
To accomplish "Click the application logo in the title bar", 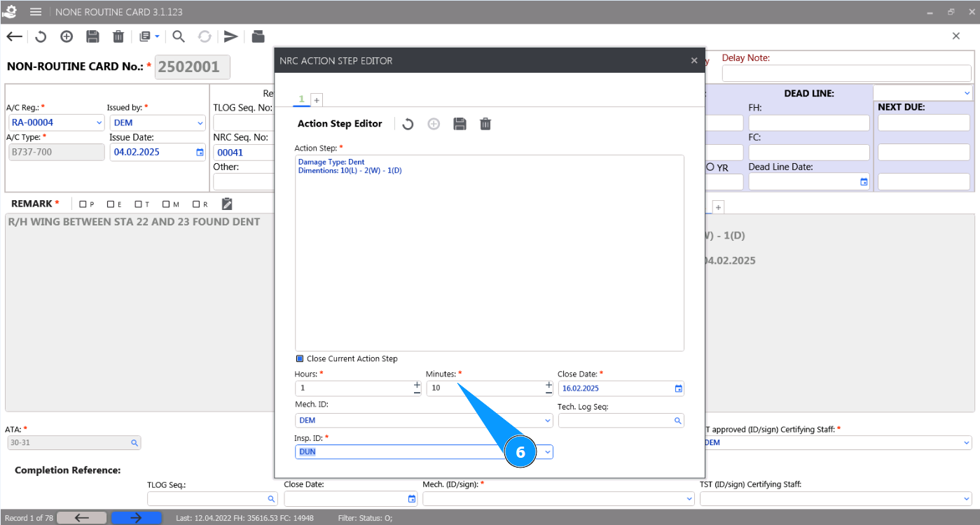I will (x=10, y=12).
